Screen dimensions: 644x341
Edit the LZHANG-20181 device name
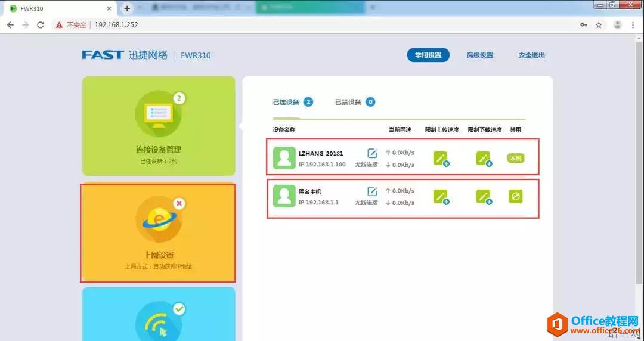[x=372, y=153]
